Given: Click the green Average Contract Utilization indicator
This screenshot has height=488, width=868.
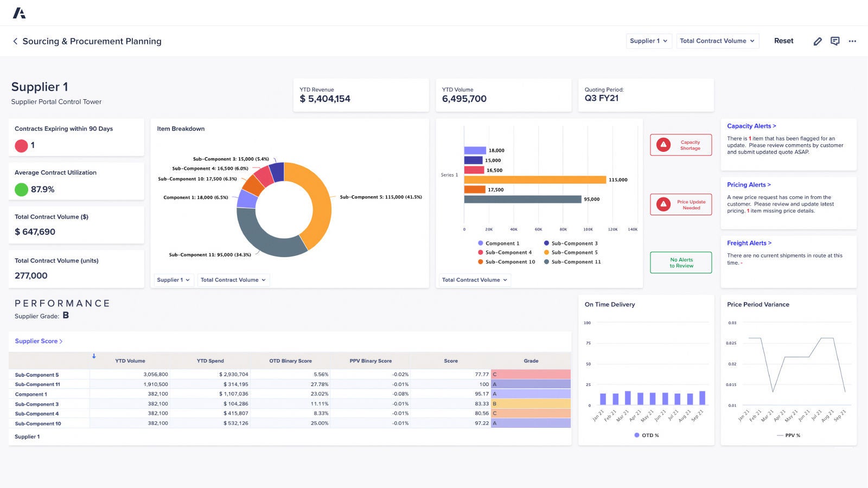Looking at the screenshot, I should coord(21,189).
